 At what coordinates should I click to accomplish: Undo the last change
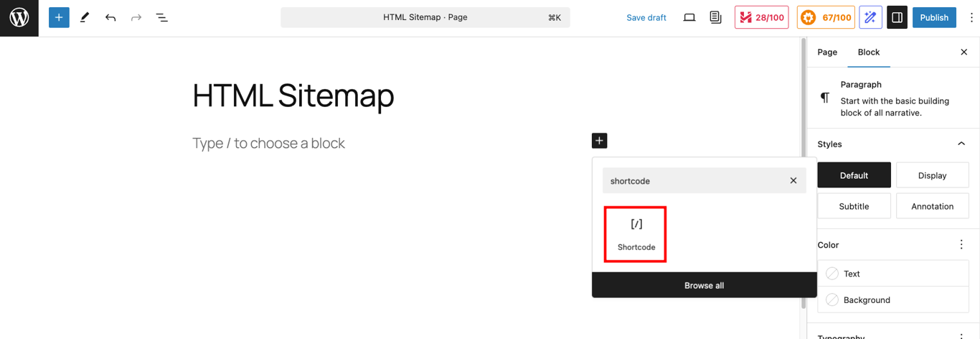[x=110, y=17]
